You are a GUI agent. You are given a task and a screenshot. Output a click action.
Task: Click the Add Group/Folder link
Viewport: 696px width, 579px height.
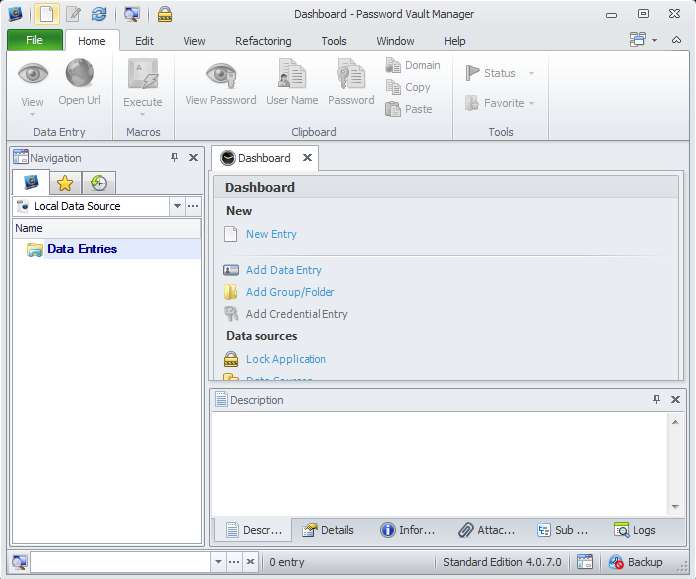click(290, 292)
